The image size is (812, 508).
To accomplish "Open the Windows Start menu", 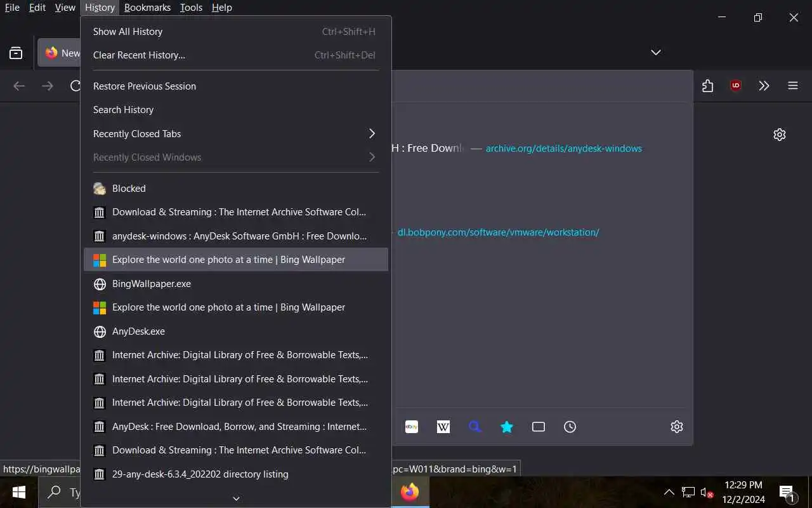I will pos(18,492).
